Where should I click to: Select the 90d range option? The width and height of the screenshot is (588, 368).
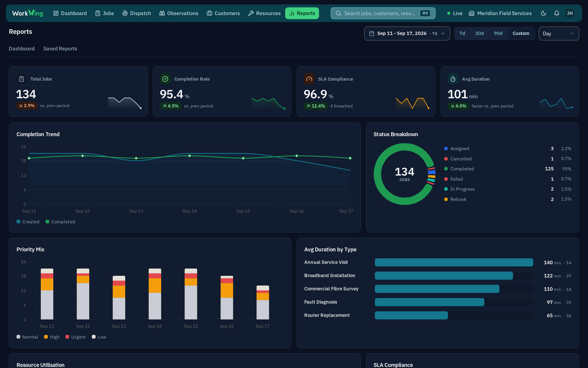[x=498, y=33]
